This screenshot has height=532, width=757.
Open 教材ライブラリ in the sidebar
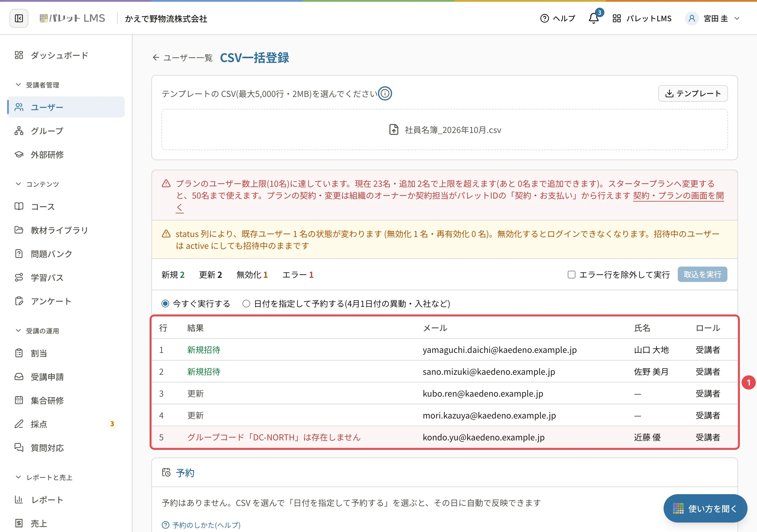[x=66, y=230]
